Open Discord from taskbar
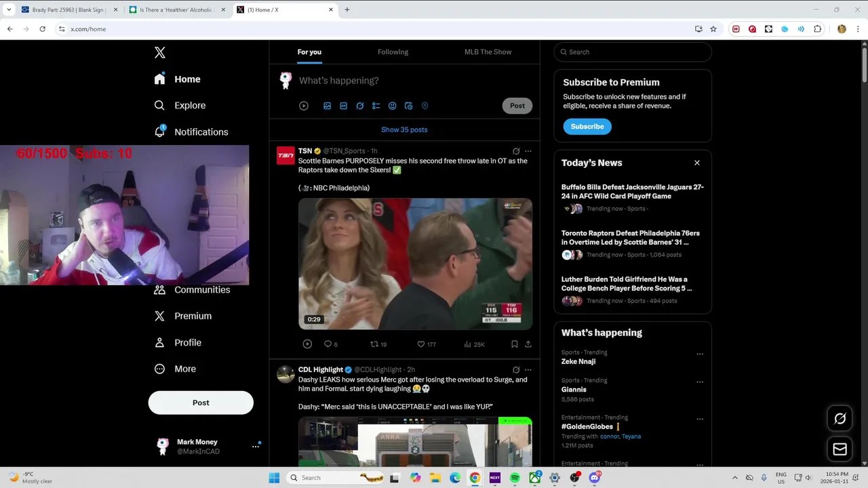The width and height of the screenshot is (868, 488). [x=595, y=478]
